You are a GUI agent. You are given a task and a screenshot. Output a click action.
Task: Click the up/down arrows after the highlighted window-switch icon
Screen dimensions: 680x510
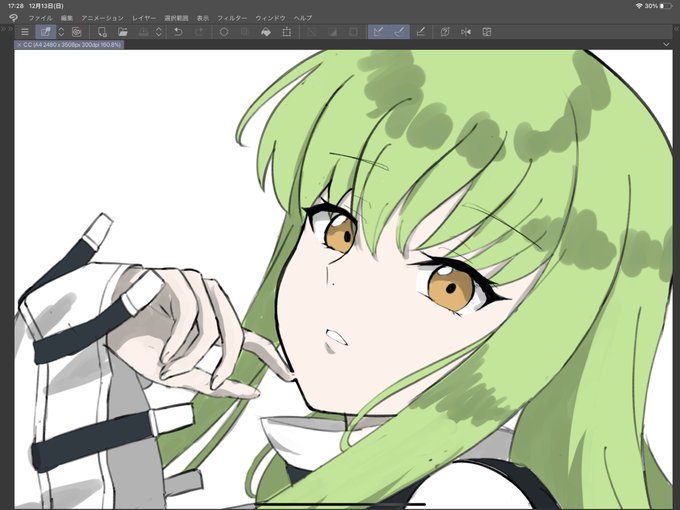click(x=61, y=32)
